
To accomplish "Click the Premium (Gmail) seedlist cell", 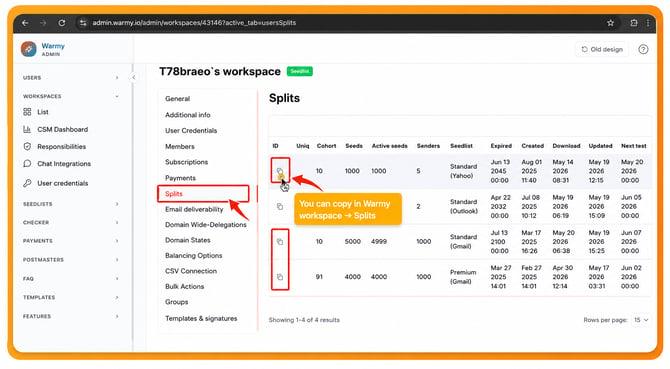I will (463, 277).
